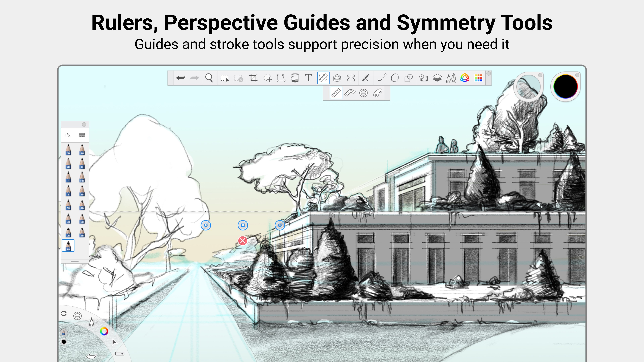The width and height of the screenshot is (644, 362).
Task: Remove ruler with red X button
Action: coord(243,241)
